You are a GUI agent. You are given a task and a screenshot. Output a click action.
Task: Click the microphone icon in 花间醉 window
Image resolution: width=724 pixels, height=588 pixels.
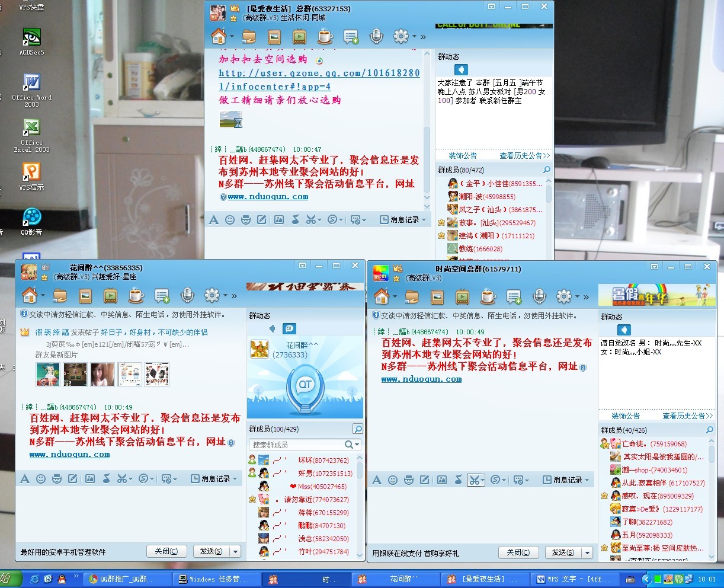pyautogui.click(x=187, y=295)
